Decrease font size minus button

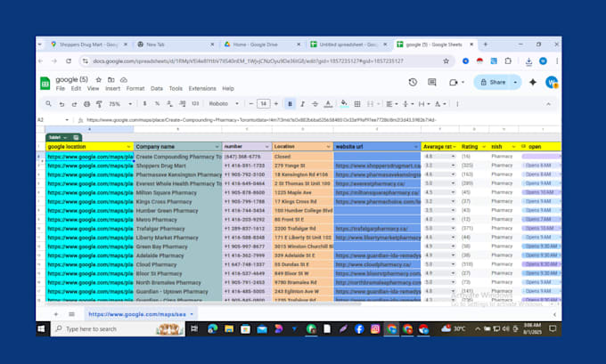[251, 103]
